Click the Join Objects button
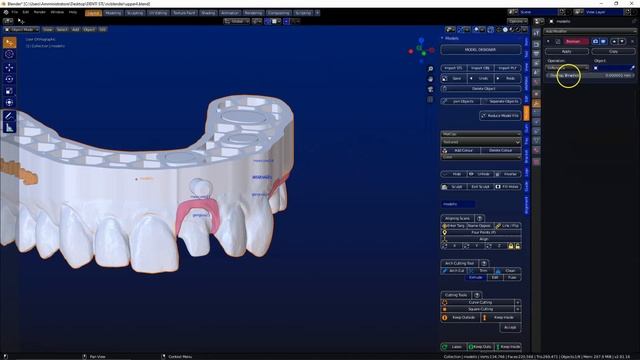The width and height of the screenshot is (640, 360). [460, 101]
